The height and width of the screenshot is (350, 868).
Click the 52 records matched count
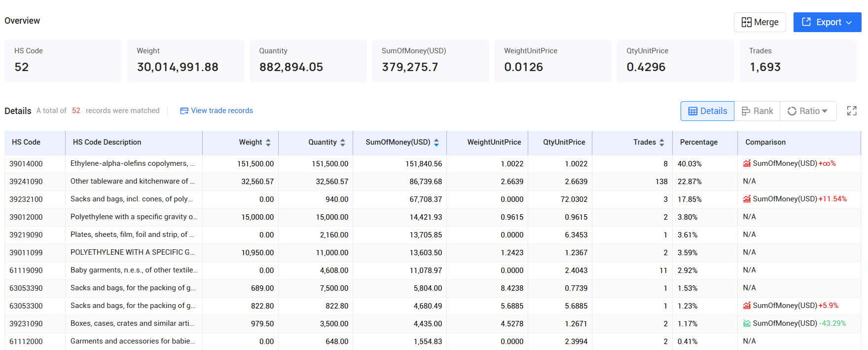pyautogui.click(x=76, y=111)
